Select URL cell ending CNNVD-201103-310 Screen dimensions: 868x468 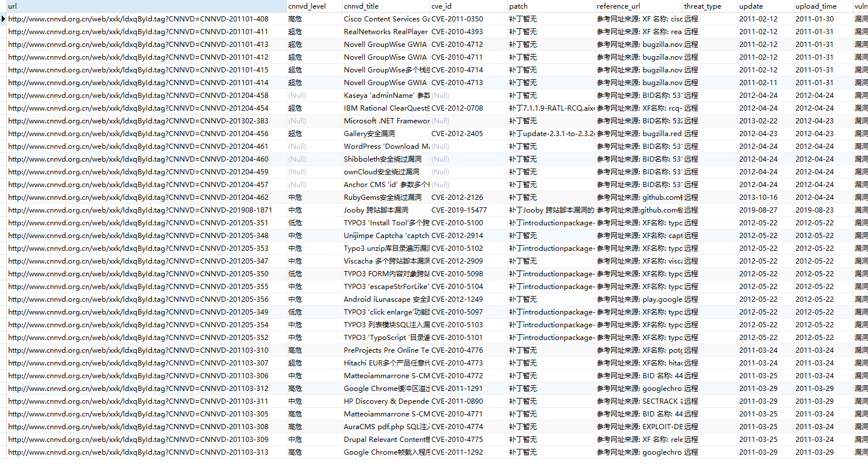147,350
